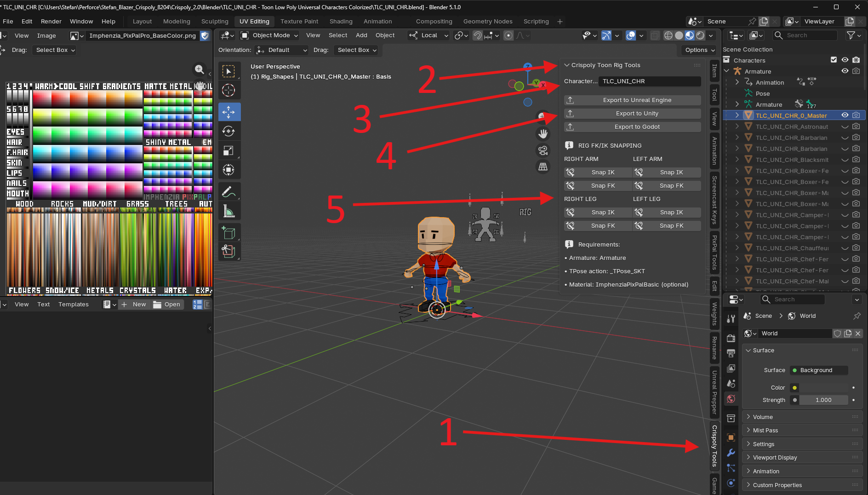Click Open in the text editor header
The height and width of the screenshot is (495, 868).
pyautogui.click(x=167, y=305)
